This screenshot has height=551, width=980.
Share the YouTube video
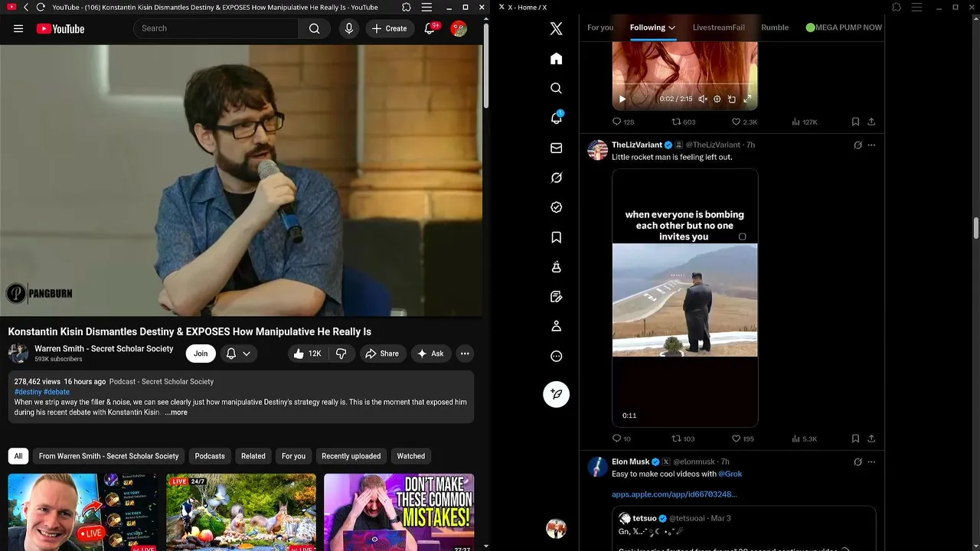click(x=382, y=354)
